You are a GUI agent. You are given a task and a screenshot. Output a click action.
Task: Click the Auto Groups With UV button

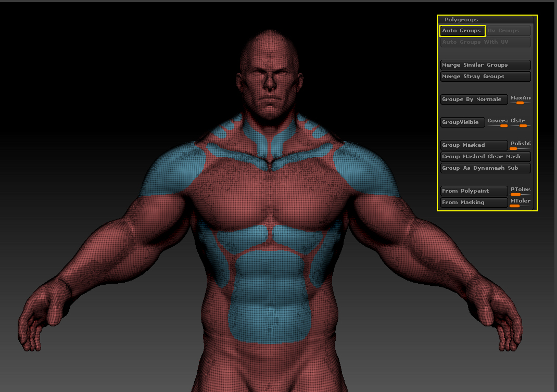click(486, 42)
